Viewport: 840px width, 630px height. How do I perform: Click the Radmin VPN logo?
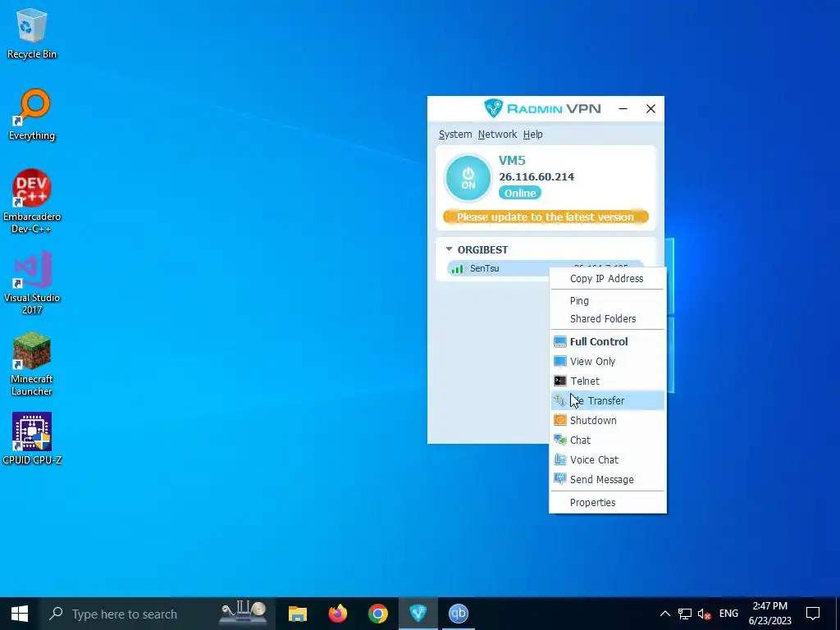click(x=542, y=109)
